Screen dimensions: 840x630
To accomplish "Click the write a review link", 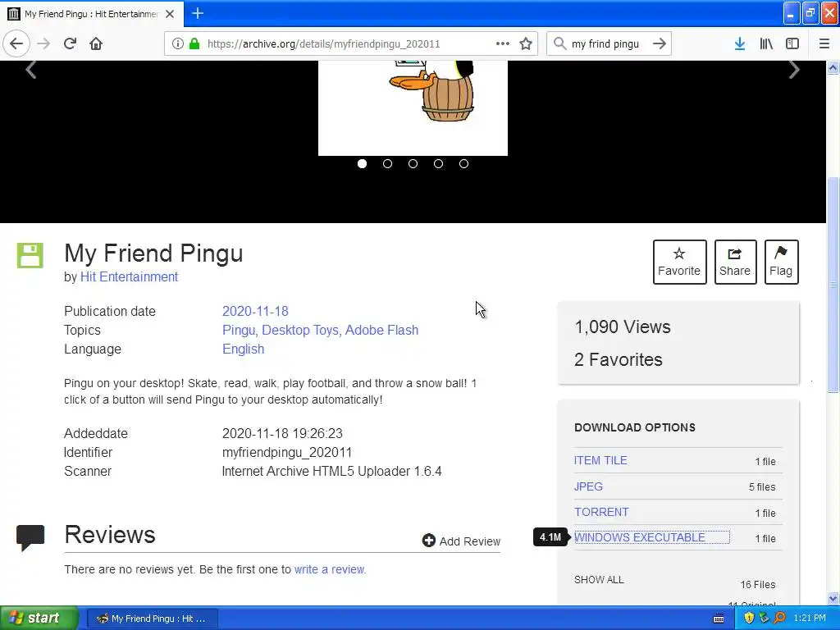I will pyautogui.click(x=330, y=569).
